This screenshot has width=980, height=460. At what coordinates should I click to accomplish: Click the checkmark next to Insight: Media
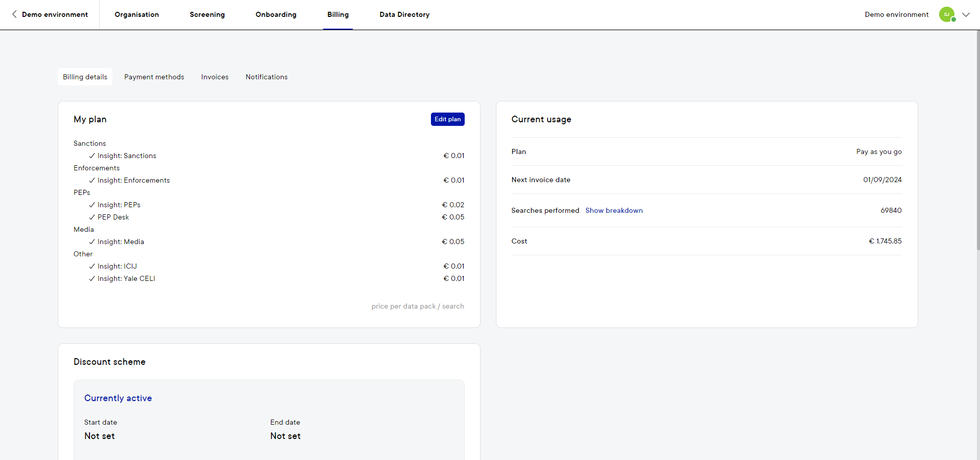(92, 242)
